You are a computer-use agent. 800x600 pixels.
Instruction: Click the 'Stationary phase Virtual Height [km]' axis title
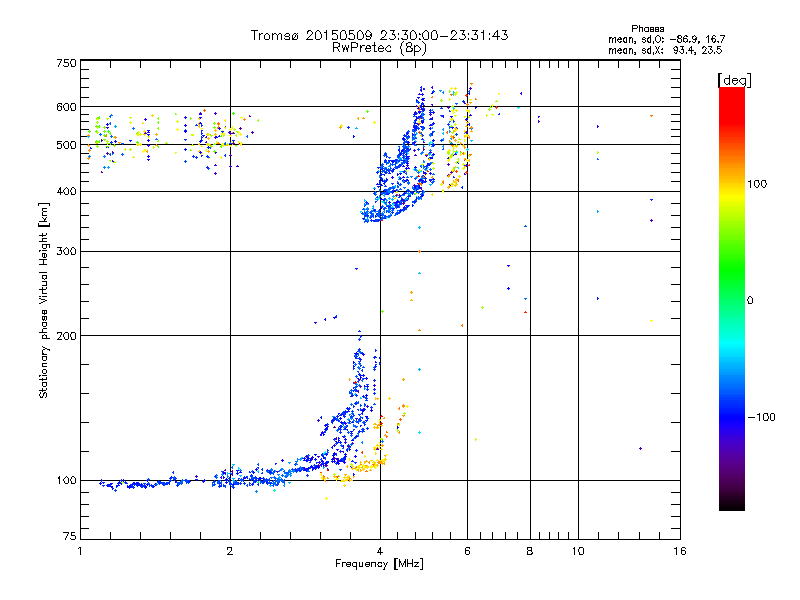coord(44,300)
